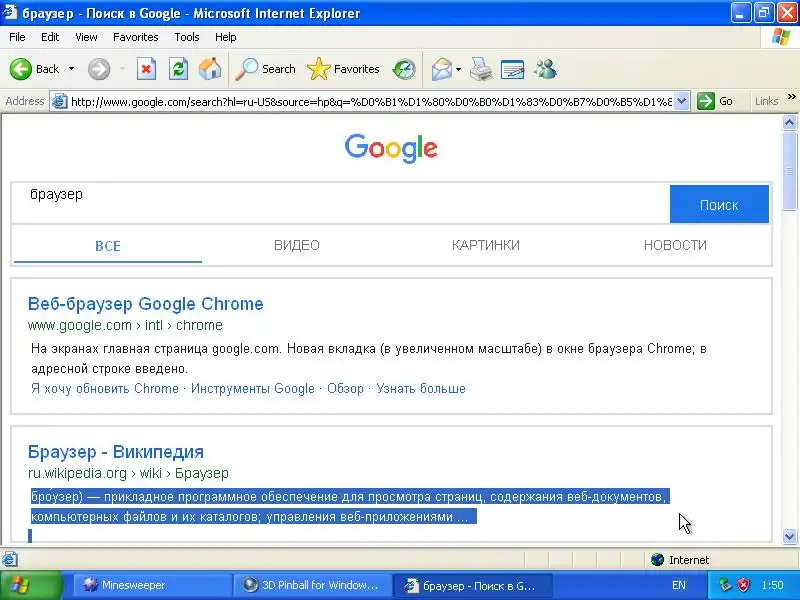Stop page loading with red X icon

(146, 69)
